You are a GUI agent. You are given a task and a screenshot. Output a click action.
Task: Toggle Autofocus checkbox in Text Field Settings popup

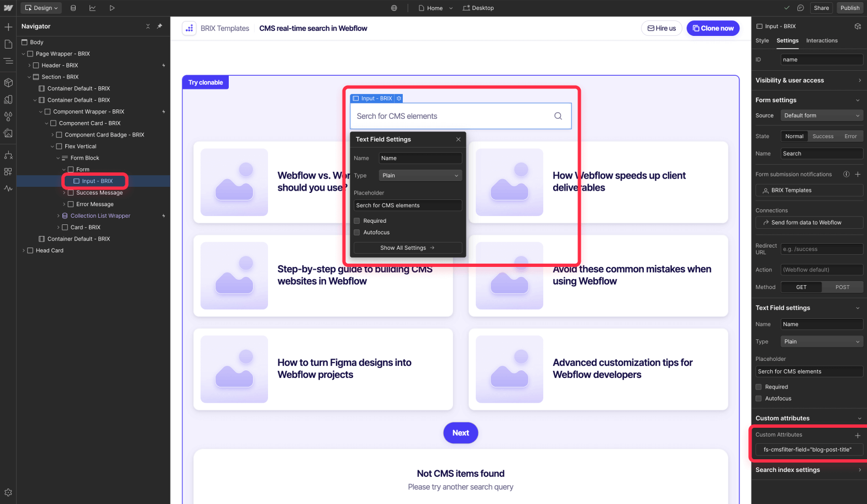pos(357,233)
